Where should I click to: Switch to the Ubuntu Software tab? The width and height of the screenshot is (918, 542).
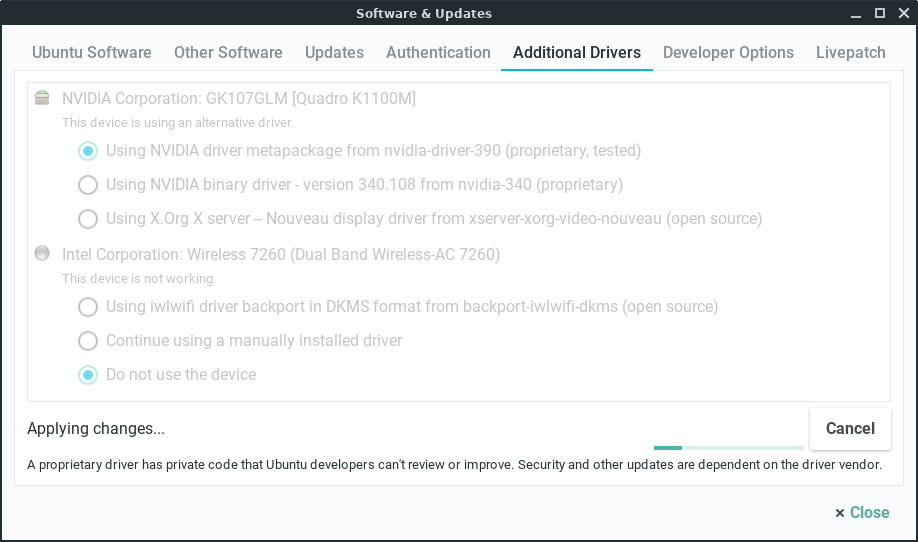(92, 53)
